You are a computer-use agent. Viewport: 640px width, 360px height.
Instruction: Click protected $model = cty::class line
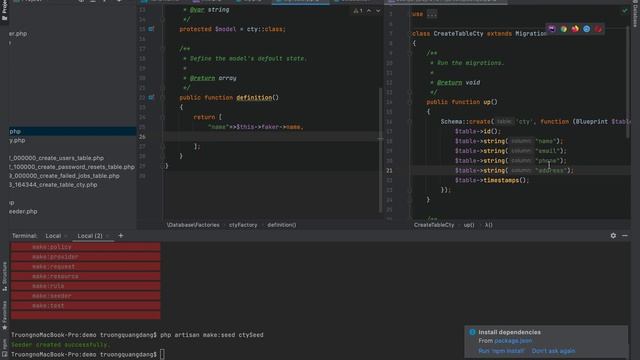tap(233, 29)
